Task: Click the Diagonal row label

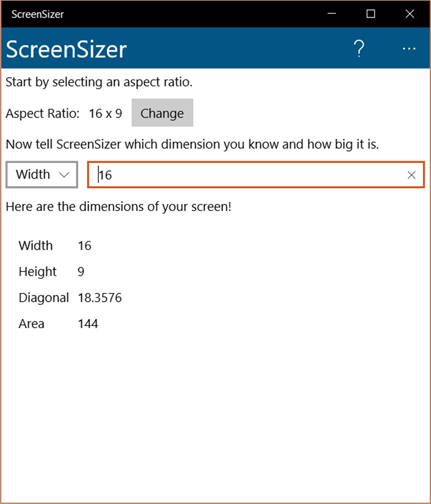Action: (x=44, y=298)
